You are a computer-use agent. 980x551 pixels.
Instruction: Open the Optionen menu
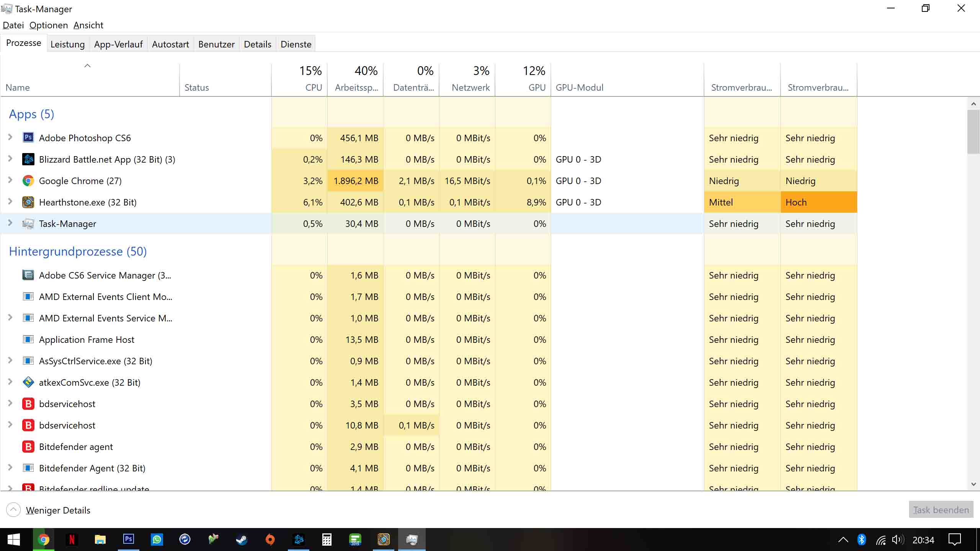pos(49,25)
